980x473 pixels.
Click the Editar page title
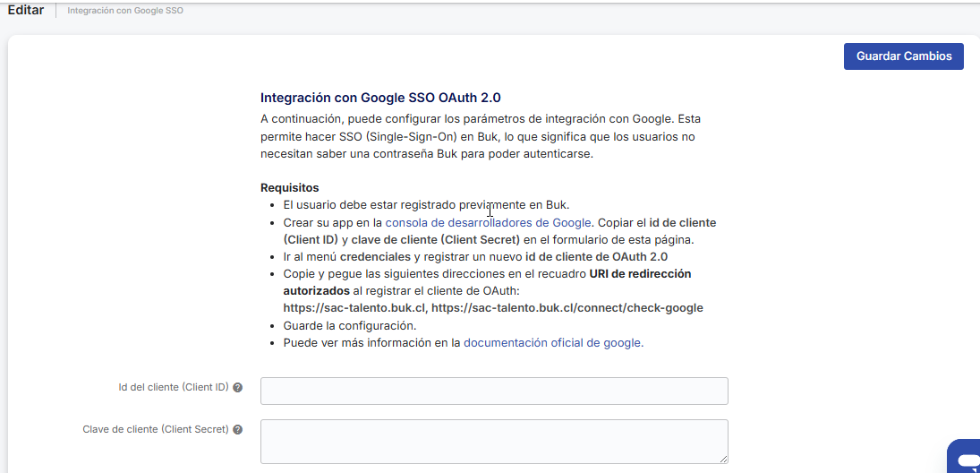[x=25, y=10]
